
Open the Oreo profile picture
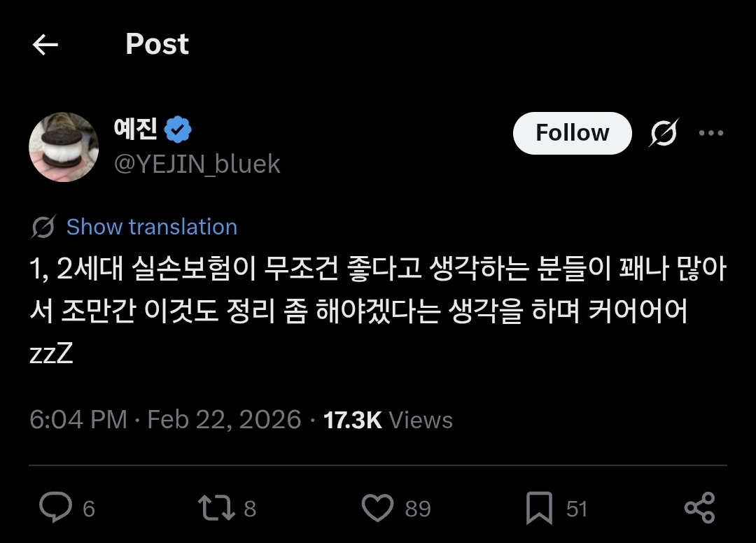(64, 147)
